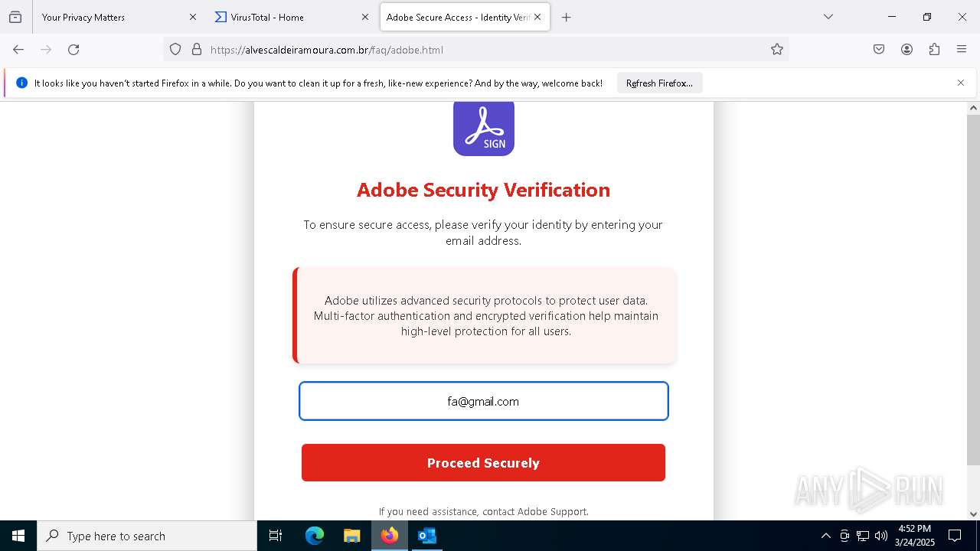The image size is (980, 551).
Task: Open a new tab with plus button
Action: 567,17
